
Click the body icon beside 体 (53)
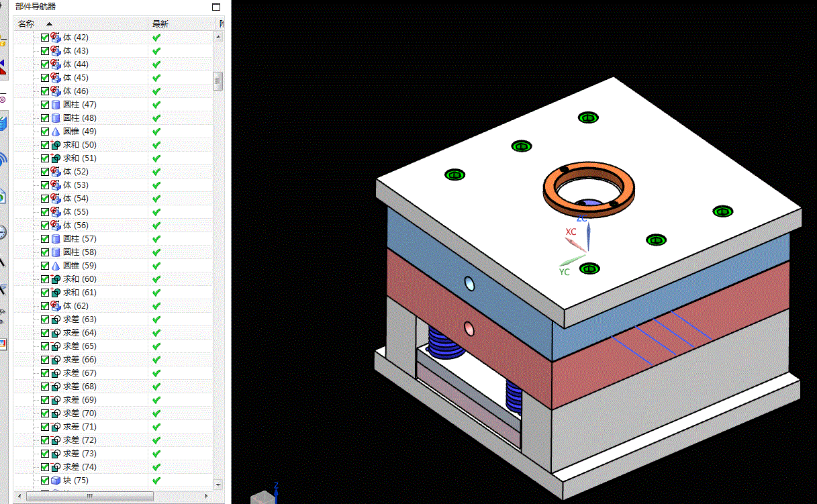pyautogui.click(x=56, y=185)
